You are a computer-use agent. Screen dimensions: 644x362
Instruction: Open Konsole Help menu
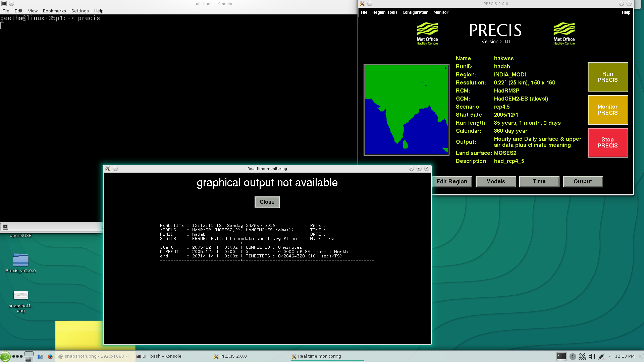[99, 11]
